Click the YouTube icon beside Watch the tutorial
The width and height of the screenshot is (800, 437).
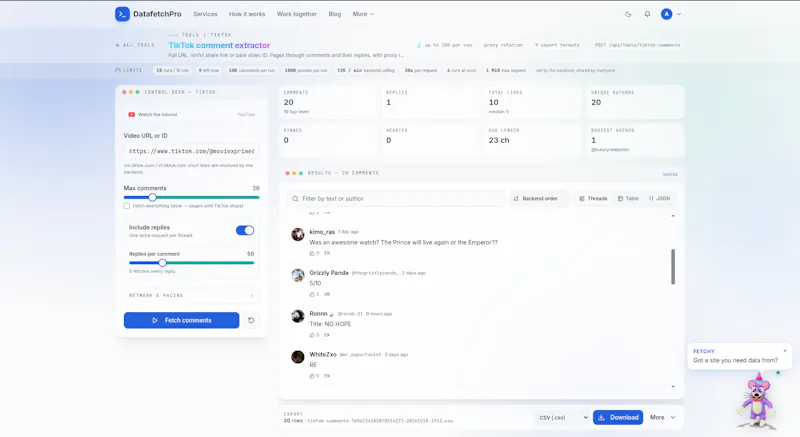click(132, 115)
